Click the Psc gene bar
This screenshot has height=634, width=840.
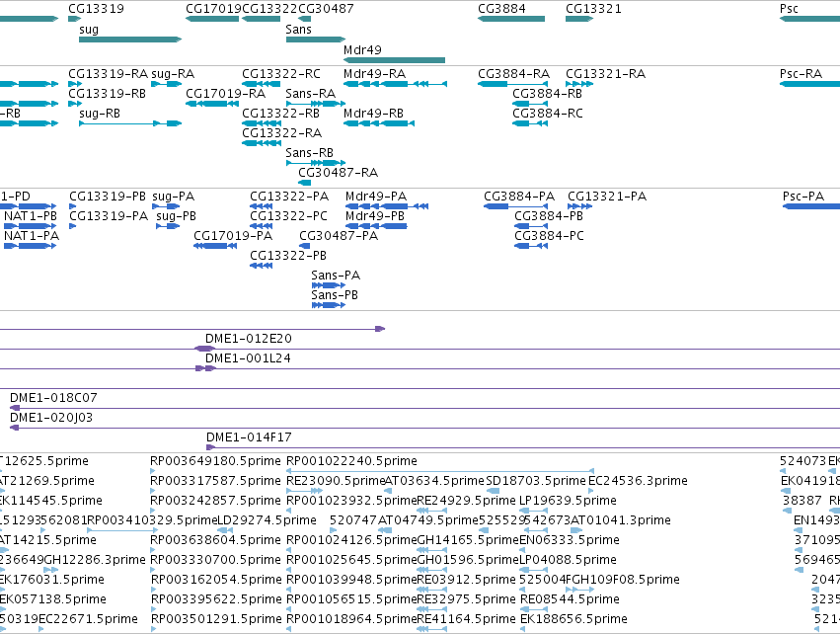[x=809, y=19]
